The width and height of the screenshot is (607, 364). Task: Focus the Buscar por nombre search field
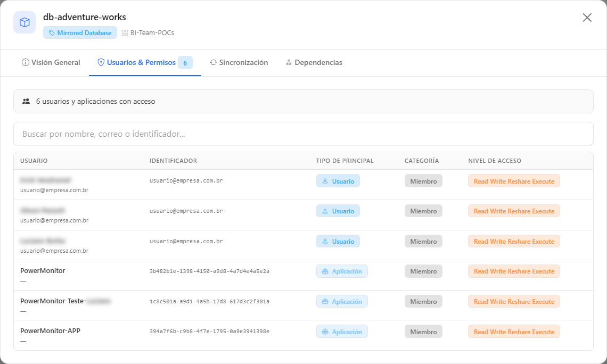coord(303,134)
